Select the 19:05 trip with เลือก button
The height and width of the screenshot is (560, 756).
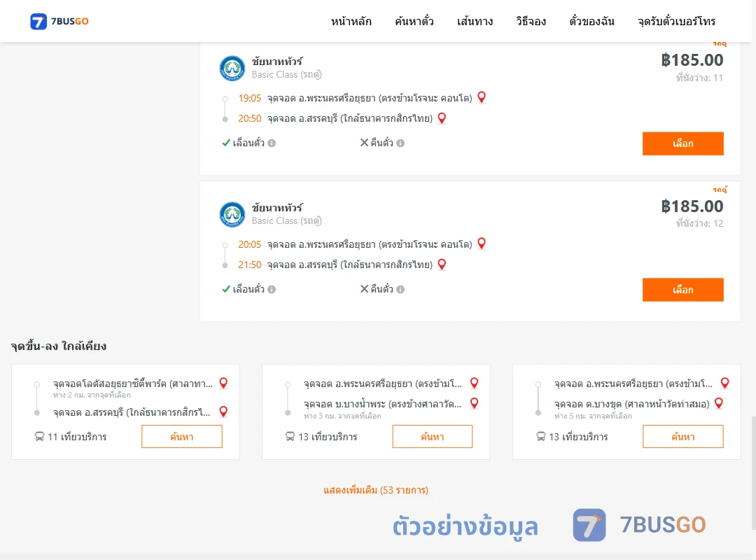pos(682,143)
